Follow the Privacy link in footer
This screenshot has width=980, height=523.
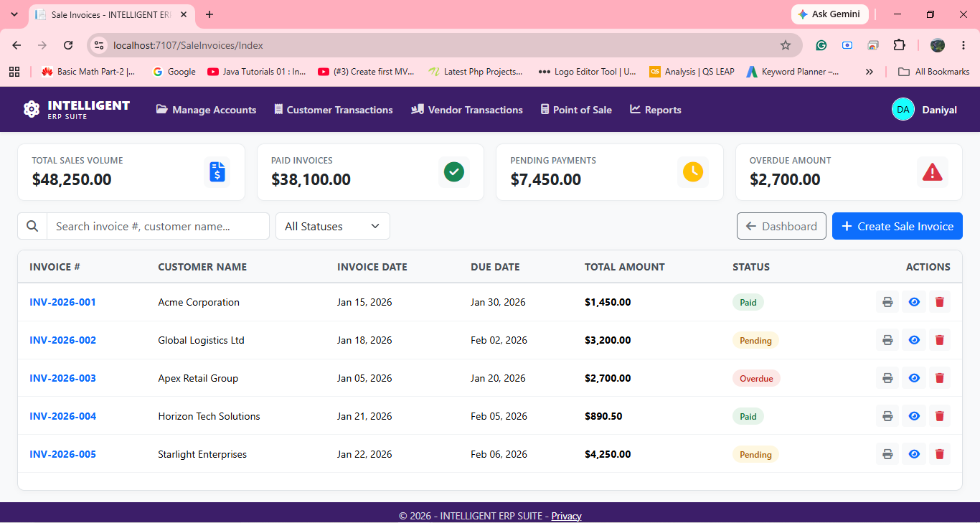(566, 516)
